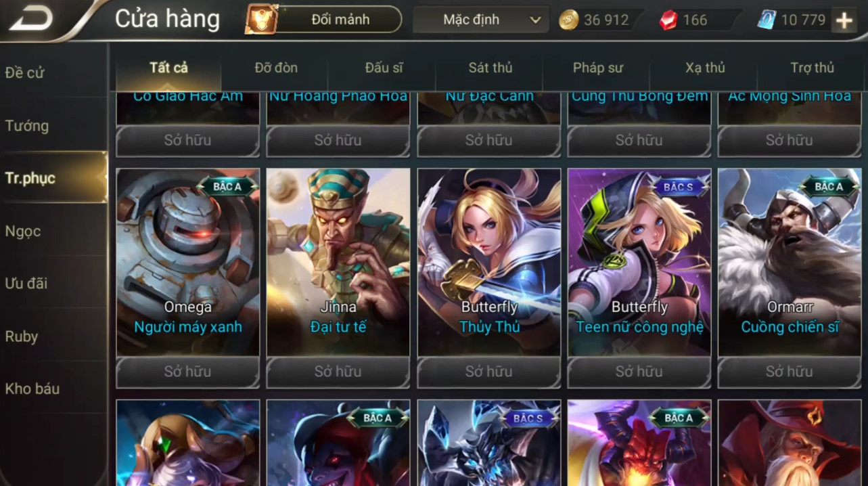This screenshot has width=868, height=486.
Task: Click the shield badge beside Đổi mảnh
Action: [261, 20]
